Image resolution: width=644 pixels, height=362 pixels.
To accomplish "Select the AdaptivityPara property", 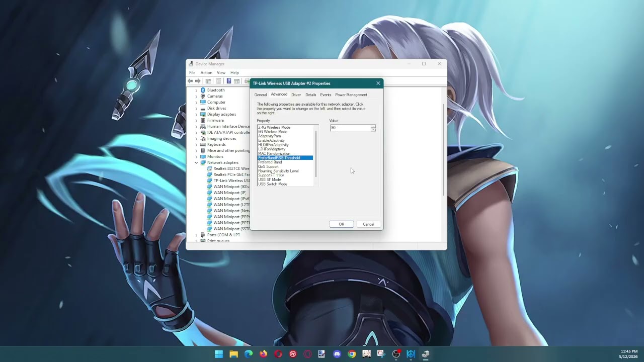I will pos(270,136).
